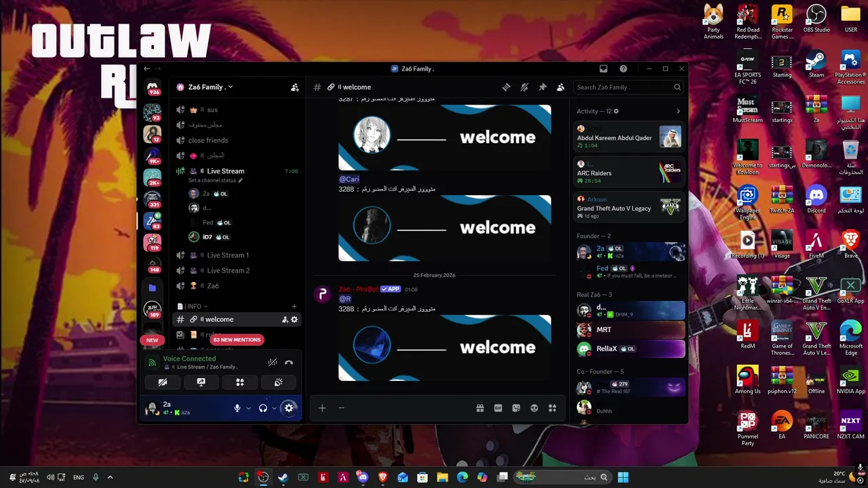Open threads icon in channel header
The image size is (868, 488).
point(506,87)
